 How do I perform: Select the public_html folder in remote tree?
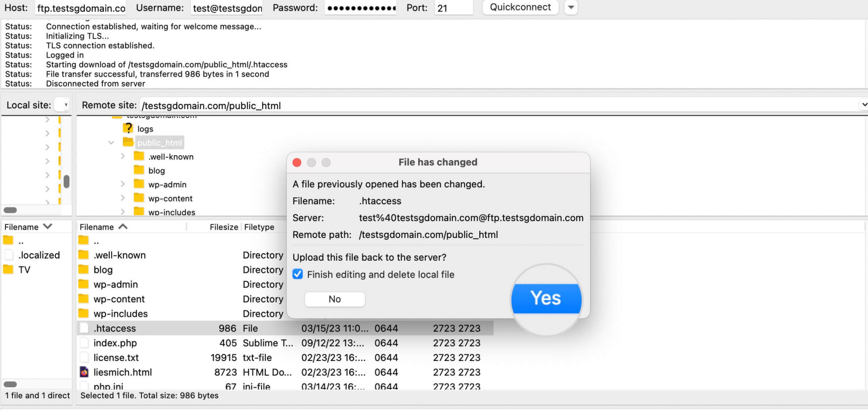(x=159, y=142)
